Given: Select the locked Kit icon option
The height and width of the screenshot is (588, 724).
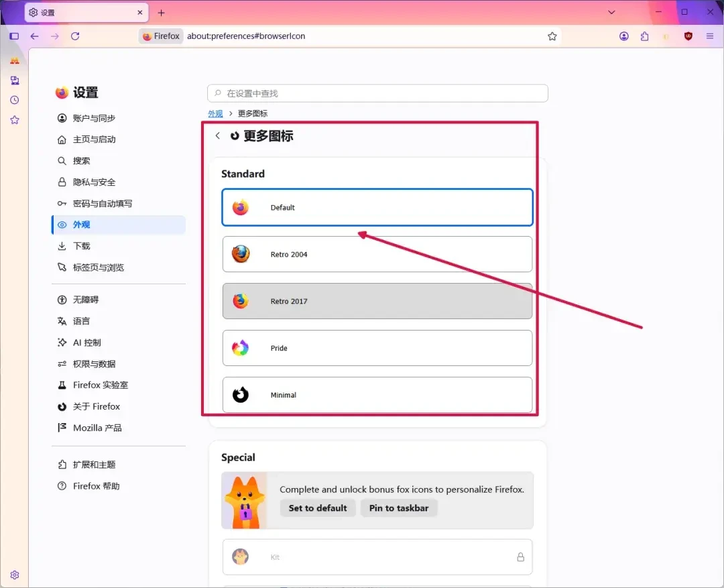Looking at the screenshot, I should coord(377,557).
